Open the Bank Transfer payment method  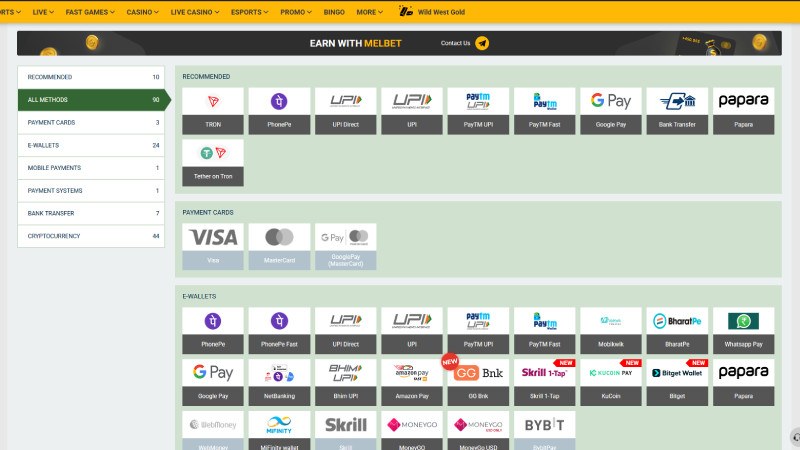(x=677, y=111)
